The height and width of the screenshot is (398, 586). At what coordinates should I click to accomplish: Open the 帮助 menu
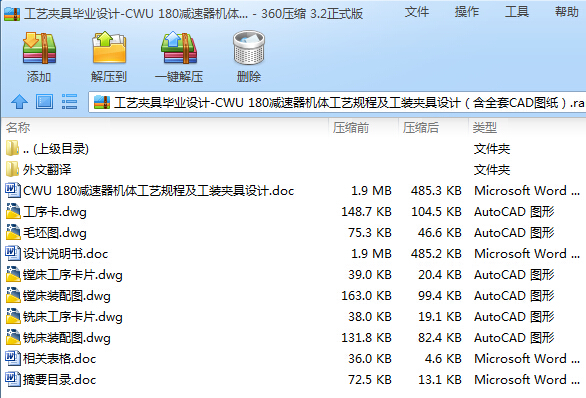[x=567, y=12]
